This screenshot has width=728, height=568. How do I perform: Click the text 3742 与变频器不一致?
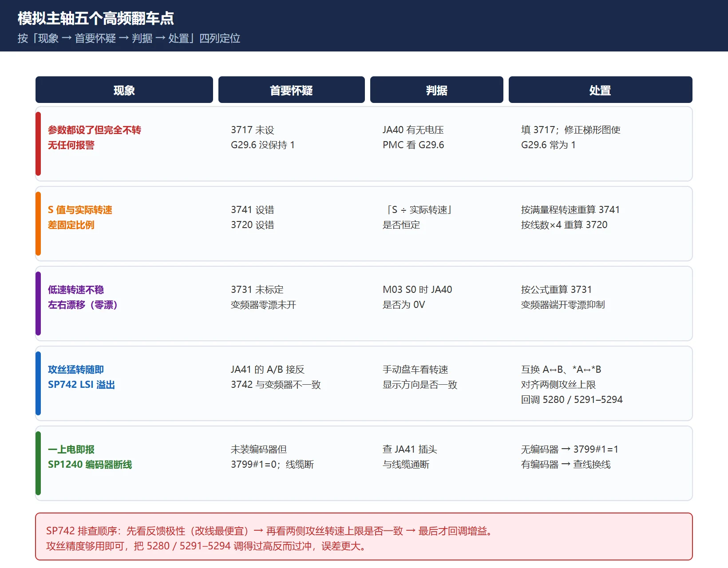[276, 385]
